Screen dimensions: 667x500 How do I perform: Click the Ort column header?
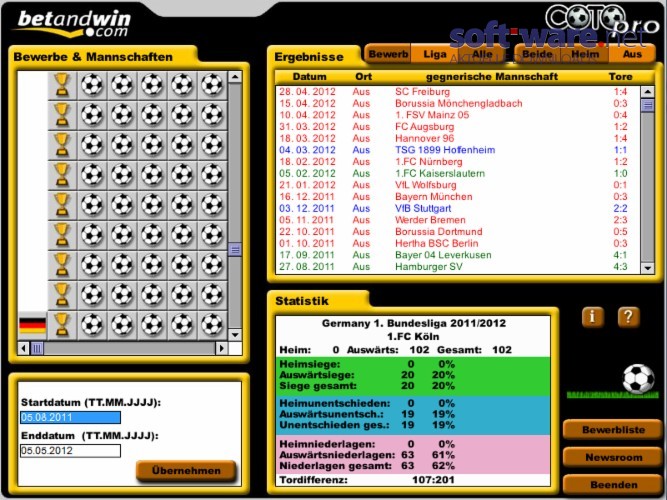(x=363, y=77)
